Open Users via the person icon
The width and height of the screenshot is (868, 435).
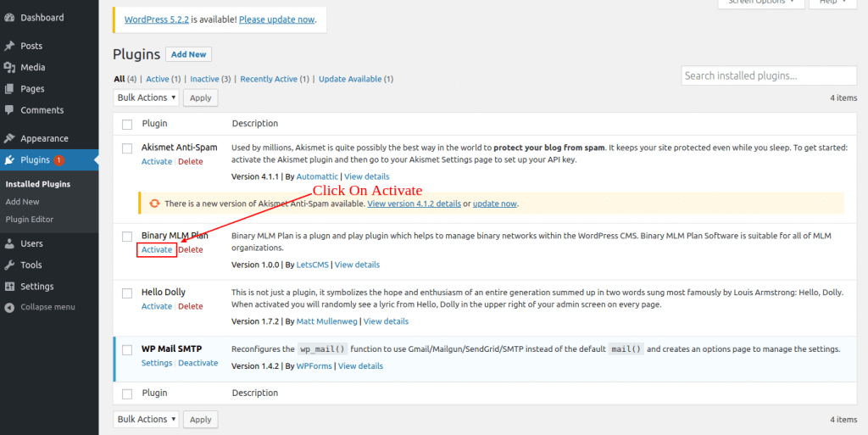tap(9, 243)
